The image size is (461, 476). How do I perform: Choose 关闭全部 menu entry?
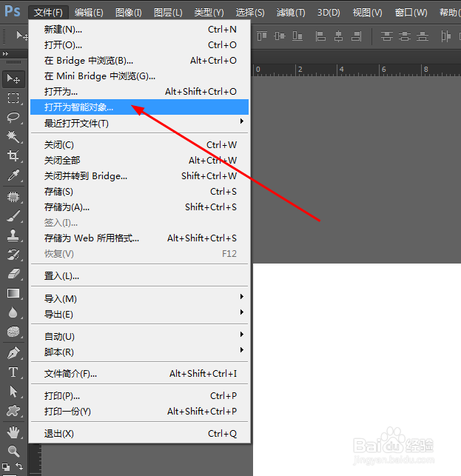tap(140, 161)
